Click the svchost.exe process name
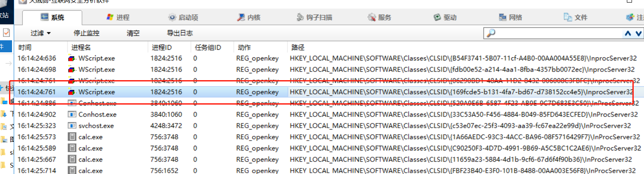Viewport: 644px width, 174px height. [x=96, y=126]
